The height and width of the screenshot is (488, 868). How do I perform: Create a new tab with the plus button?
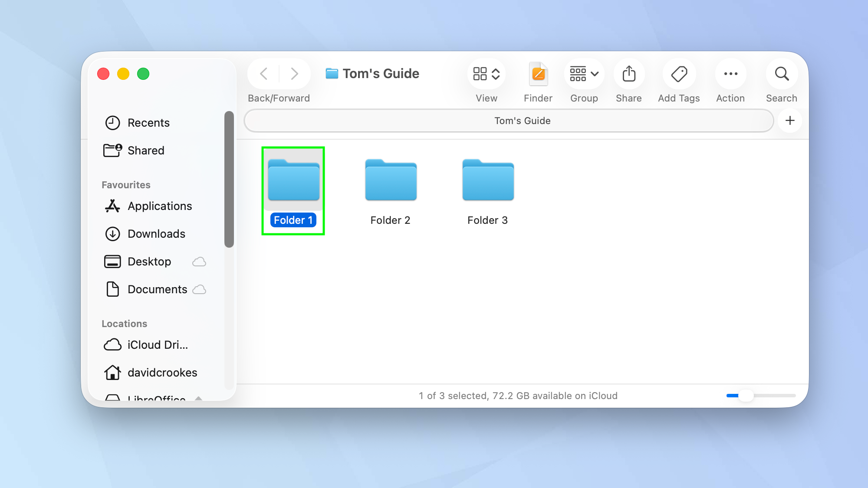point(790,121)
